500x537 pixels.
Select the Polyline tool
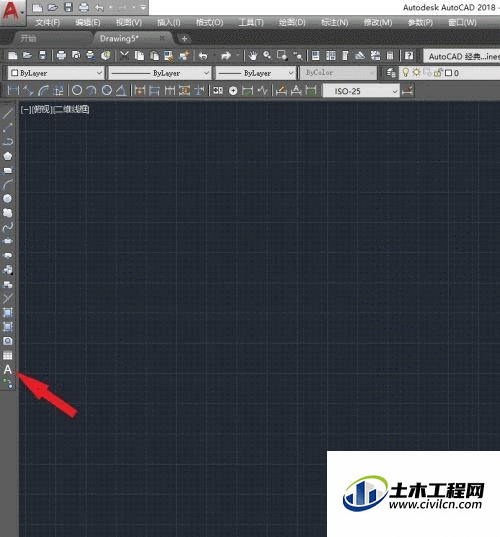[x=8, y=141]
